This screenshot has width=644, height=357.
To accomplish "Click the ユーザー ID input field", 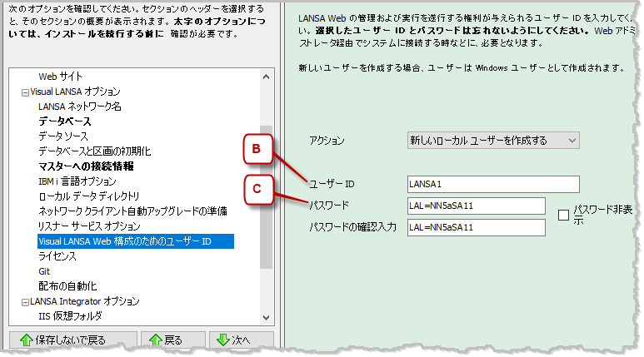I will 493,184.
